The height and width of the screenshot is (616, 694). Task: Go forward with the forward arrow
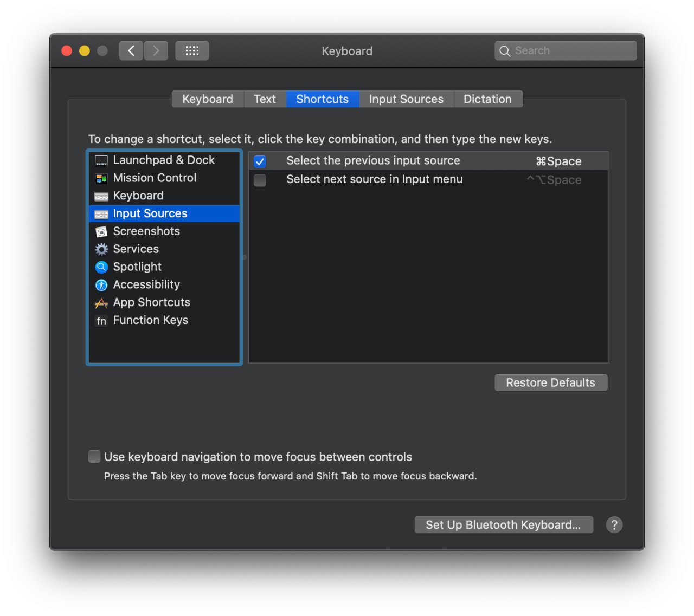pos(156,51)
